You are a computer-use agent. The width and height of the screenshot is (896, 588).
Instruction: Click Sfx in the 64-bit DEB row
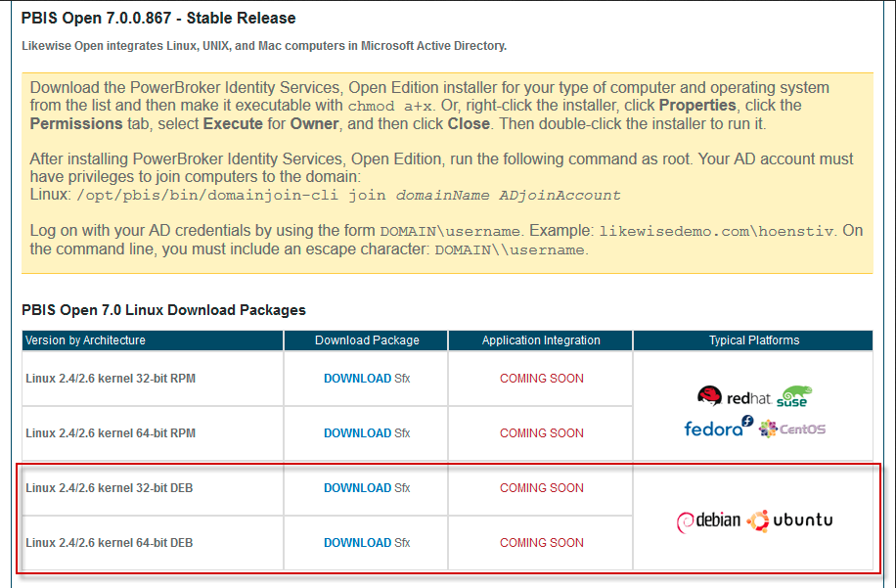[402, 543]
